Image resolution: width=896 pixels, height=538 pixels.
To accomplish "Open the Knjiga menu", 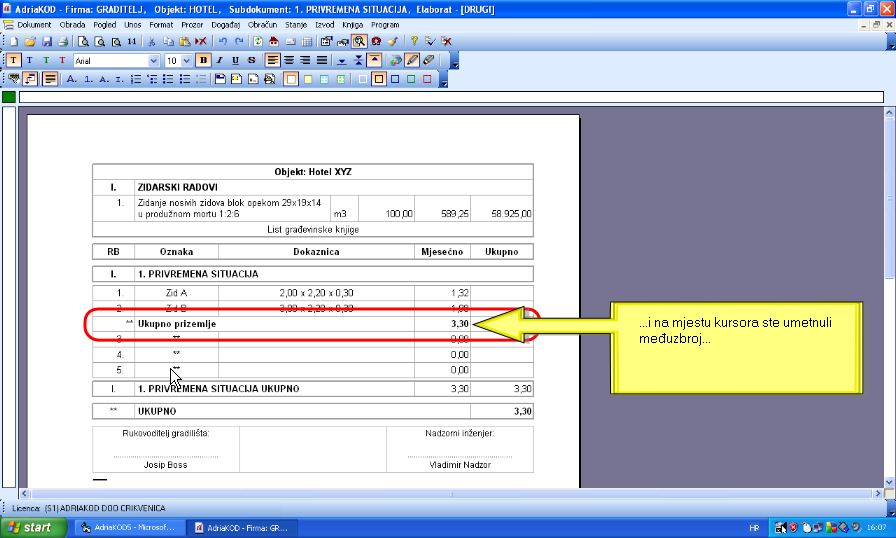I will point(353,25).
